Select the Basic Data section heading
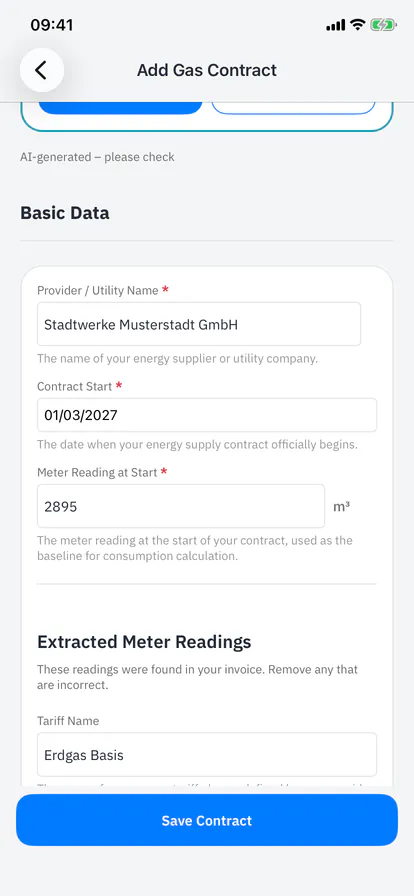This screenshot has width=414, height=896. 65,213
